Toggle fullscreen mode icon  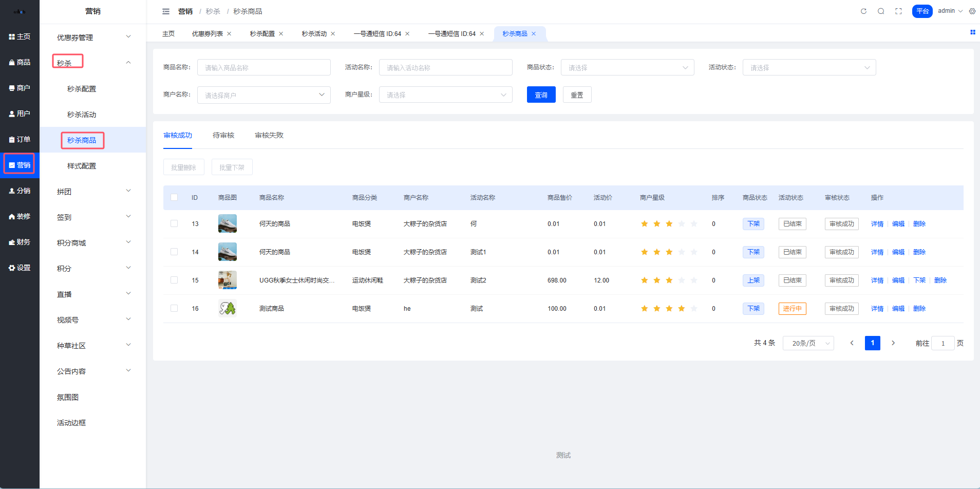pos(898,11)
